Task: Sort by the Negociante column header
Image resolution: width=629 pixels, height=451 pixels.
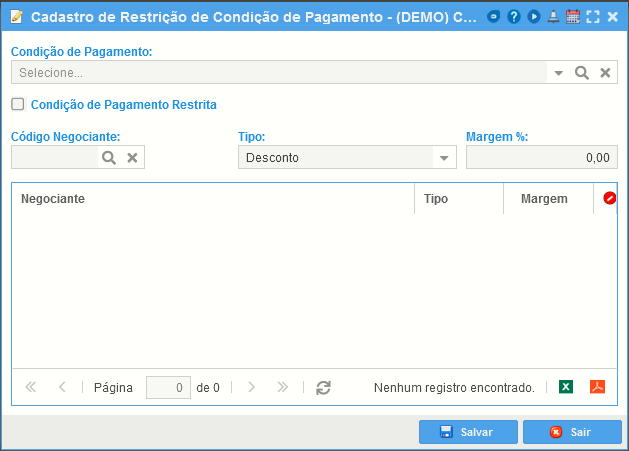Action: tap(213, 199)
